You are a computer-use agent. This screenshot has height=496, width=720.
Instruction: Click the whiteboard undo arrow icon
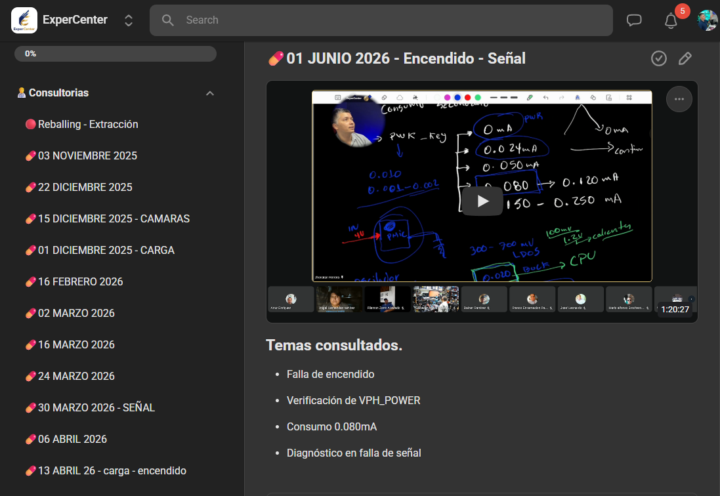click(546, 97)
